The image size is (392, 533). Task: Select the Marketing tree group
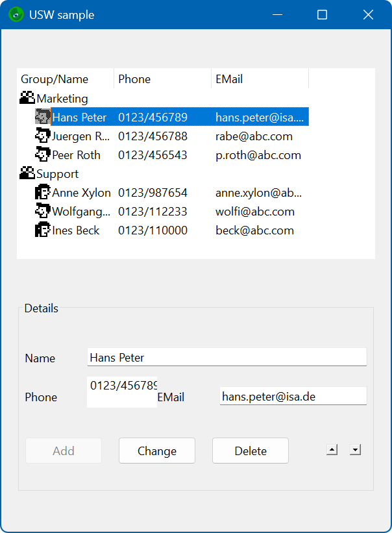point(62,98)
